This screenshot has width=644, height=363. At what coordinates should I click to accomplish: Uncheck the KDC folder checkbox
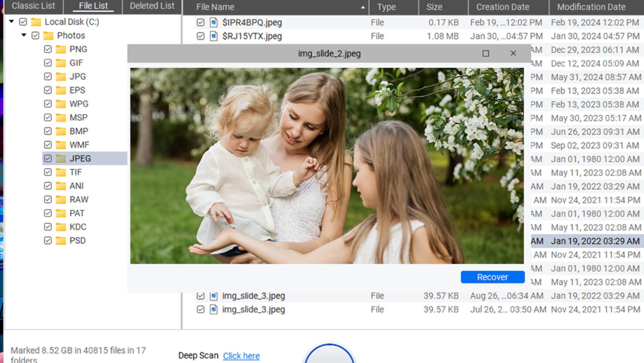click(x=48, y=227)
